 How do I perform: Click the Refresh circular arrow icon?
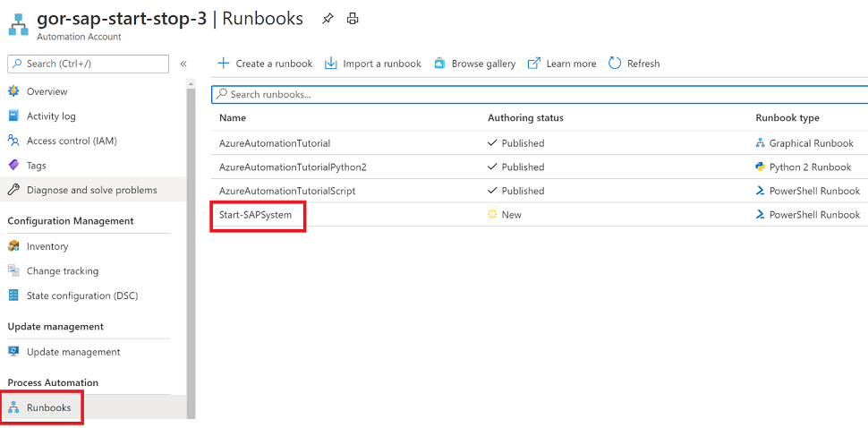pyautogui.click(x=615, y=63)
